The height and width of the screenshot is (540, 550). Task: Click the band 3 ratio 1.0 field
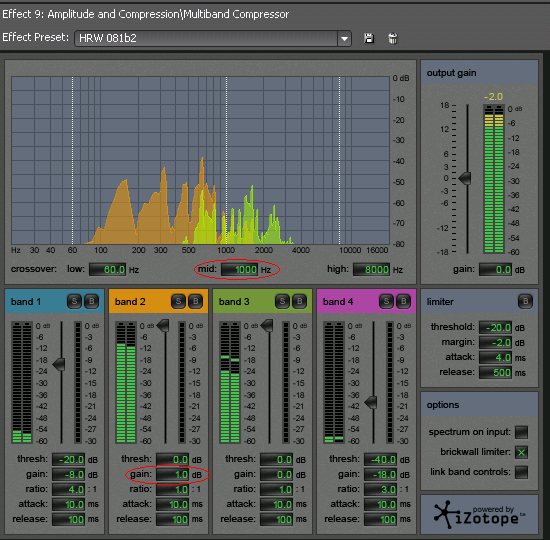click(x=276, y=489)
